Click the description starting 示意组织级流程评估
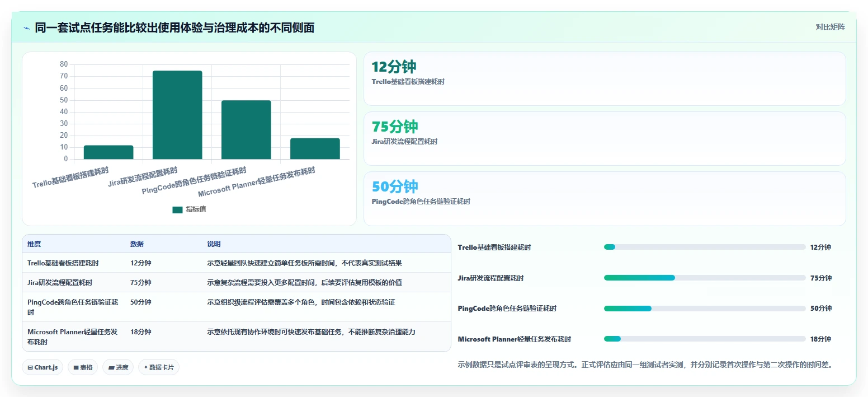The height and width of the screenshot is (397, 868). [x=301, y=302]
